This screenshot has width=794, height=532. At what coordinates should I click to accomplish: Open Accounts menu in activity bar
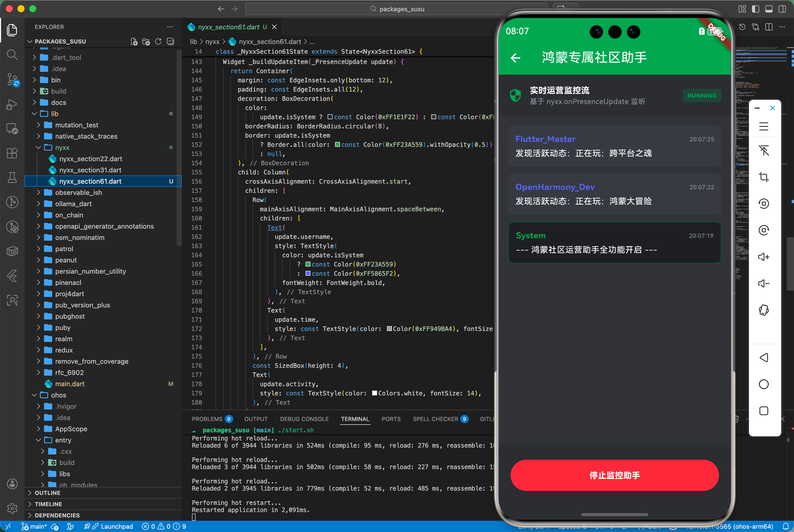[12, 484]
